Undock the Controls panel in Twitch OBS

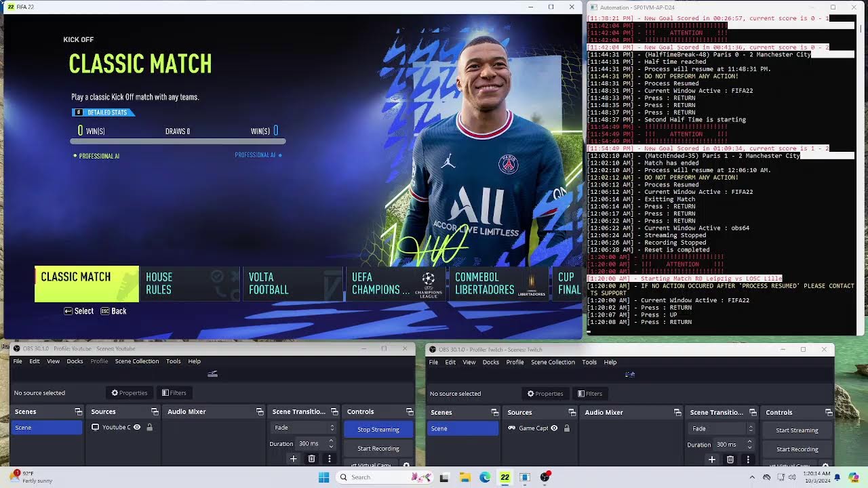pos(829,412)
